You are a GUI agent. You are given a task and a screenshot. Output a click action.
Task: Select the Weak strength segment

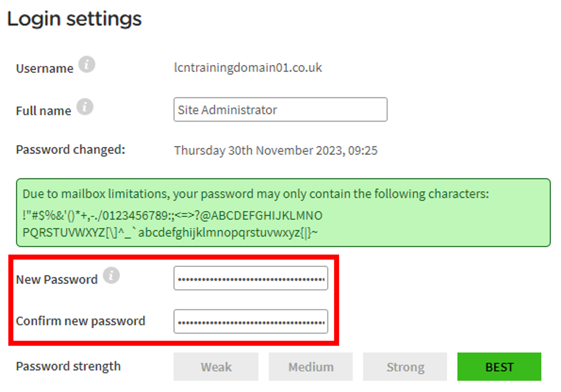click(216, 366)
